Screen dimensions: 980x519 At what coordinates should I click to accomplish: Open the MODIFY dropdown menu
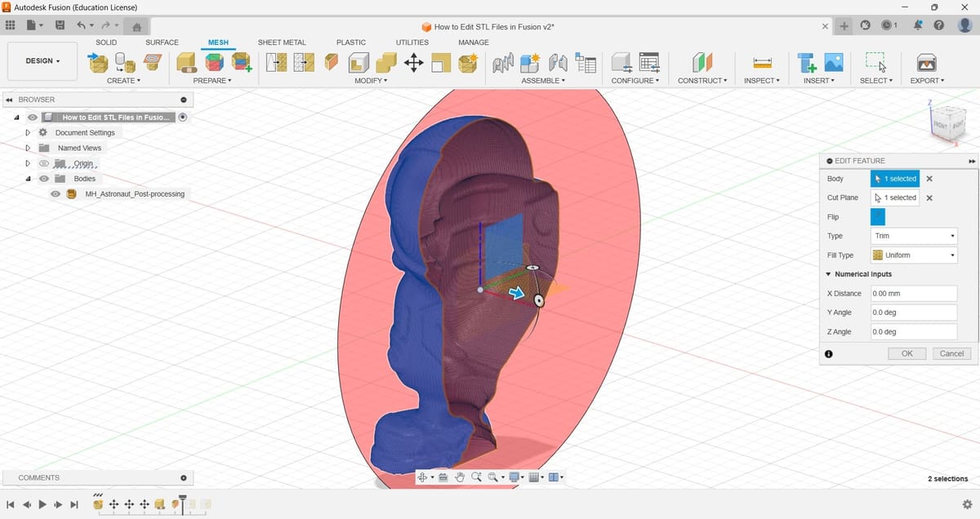coord(371,81)
